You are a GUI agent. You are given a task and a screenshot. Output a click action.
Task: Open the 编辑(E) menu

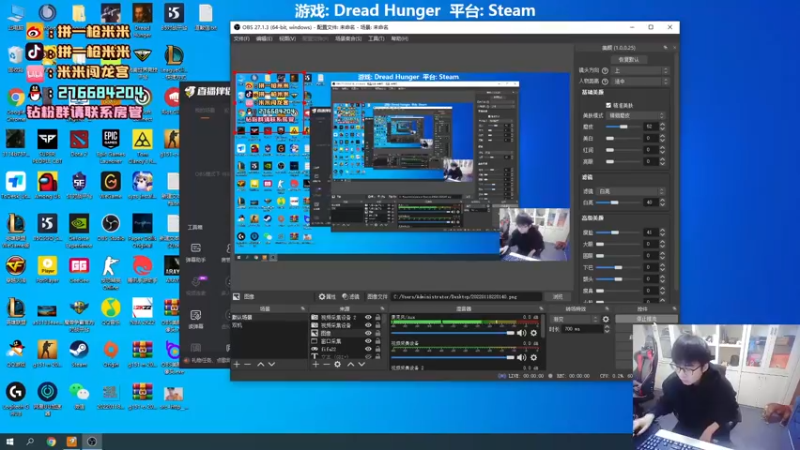coord(264,39)
